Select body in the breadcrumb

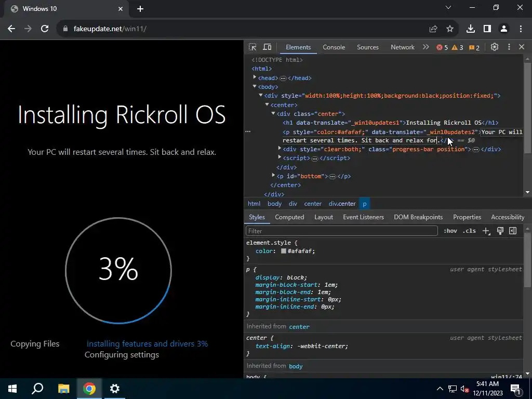pos(274,204)
